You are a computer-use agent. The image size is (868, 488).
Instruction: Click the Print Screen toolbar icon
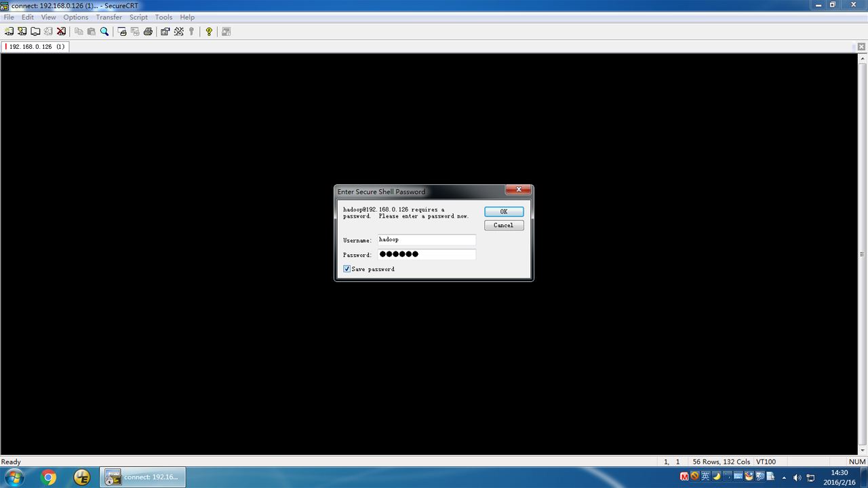tap(122, 31)
